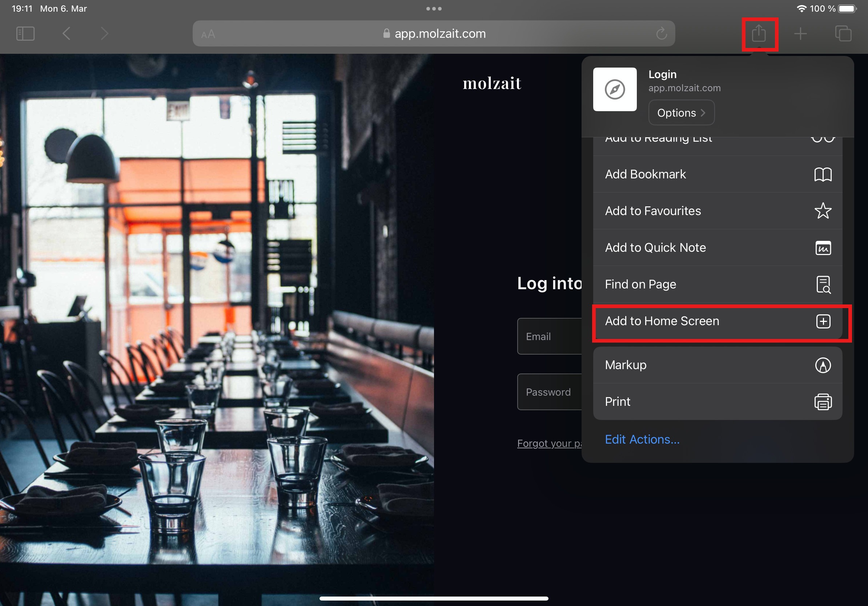Choose Add to Favourites
Screen dimensions: 868x606
coord(718,211)
